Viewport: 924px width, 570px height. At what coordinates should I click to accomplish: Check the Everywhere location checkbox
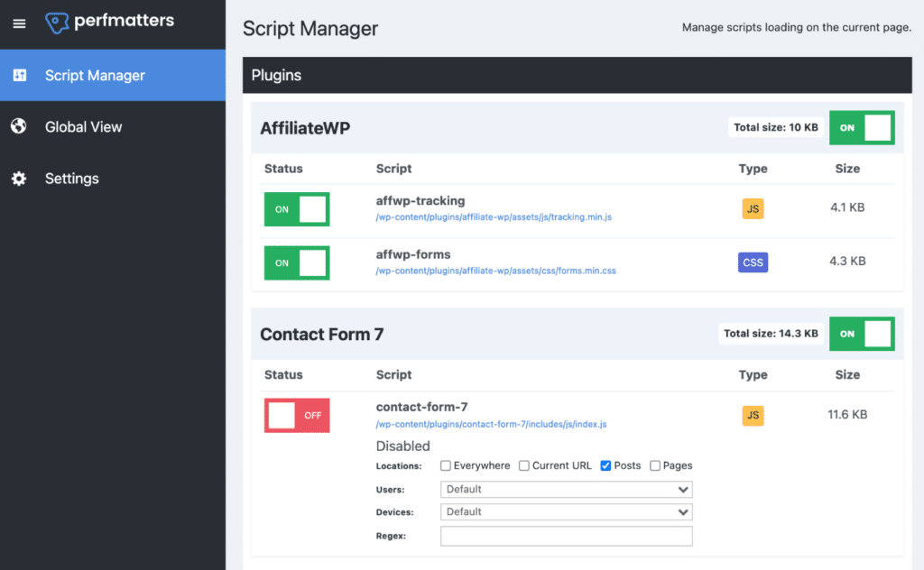pos(444,465)
